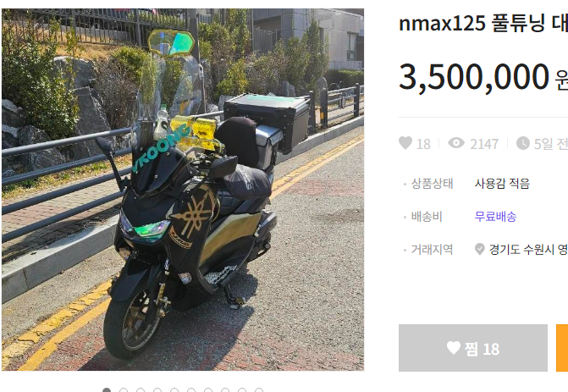Jump to the fifth carousel image dot
This screenshot has height=392, width=568.
(x=174, y=390)
